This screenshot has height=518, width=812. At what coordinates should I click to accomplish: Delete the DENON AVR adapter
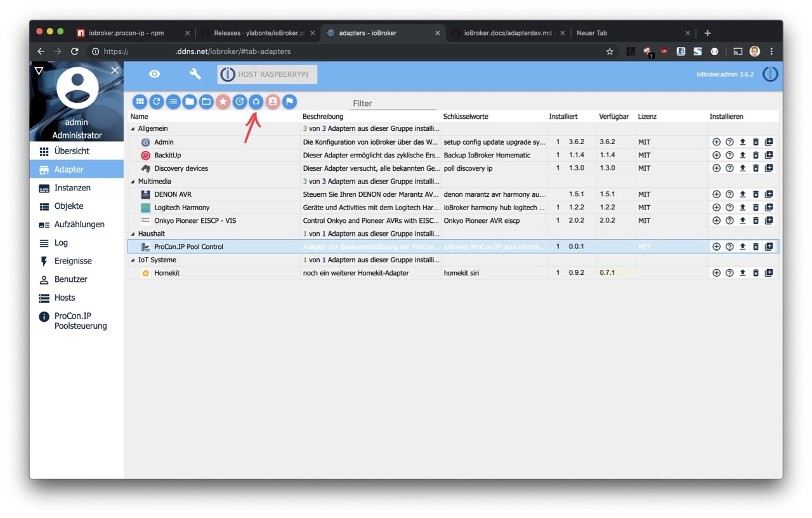coord(756,194)
